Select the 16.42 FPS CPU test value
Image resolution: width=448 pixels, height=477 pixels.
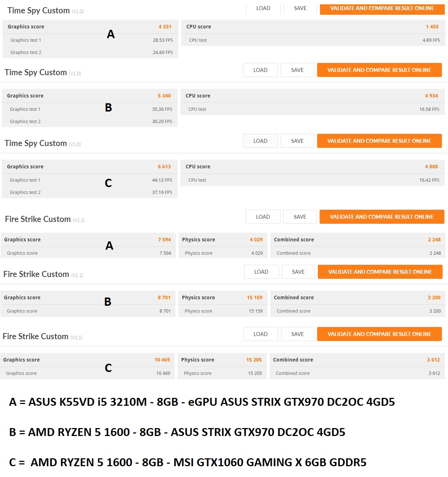click(x=429, y=180)
